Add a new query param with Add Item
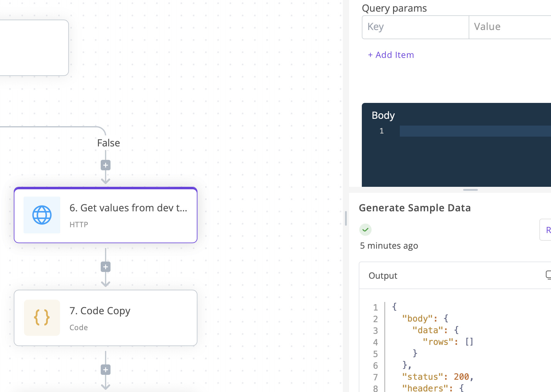Screen dimensions: 551x392 [x=391, y=55]
